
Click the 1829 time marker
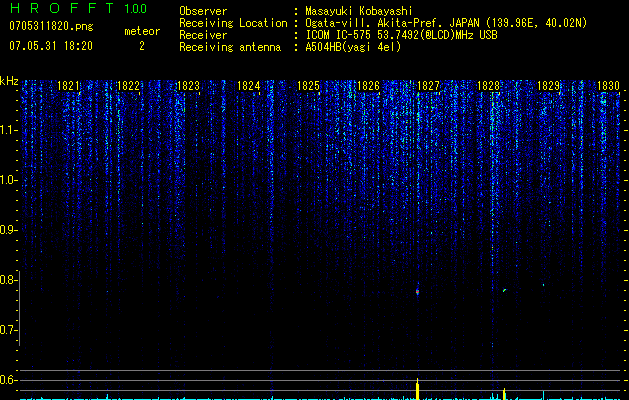point(548,86)
